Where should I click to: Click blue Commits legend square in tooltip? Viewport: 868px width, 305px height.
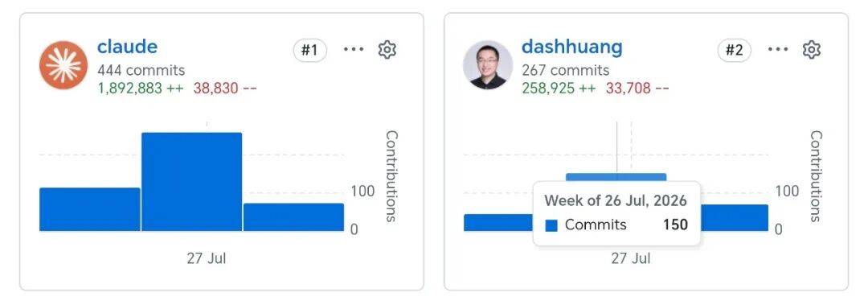[551, 225]
